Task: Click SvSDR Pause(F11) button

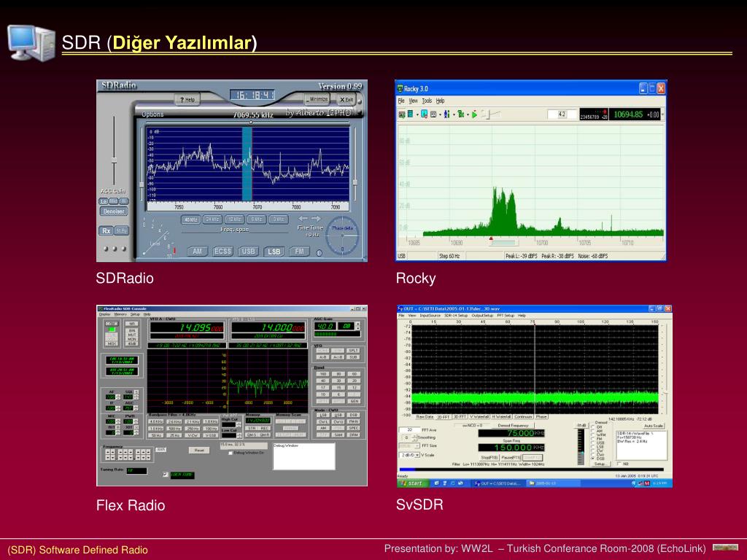Action: [511, 458]
